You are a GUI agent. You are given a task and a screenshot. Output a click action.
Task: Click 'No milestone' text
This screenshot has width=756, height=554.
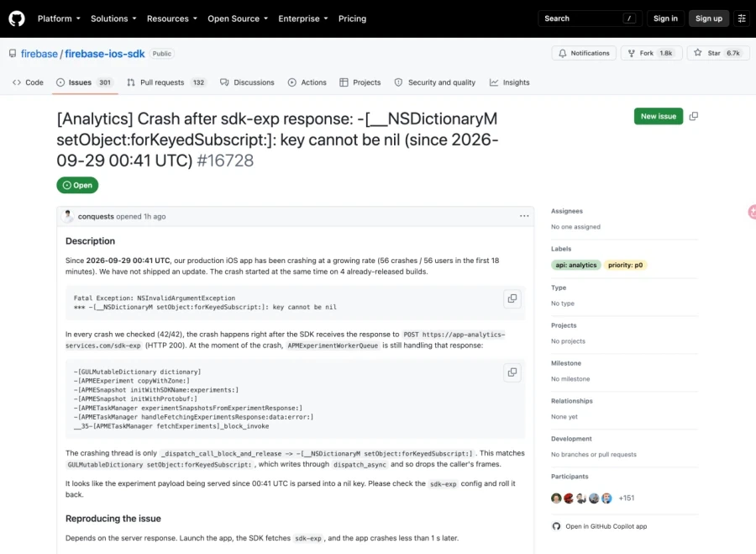[x=570, y=379]
